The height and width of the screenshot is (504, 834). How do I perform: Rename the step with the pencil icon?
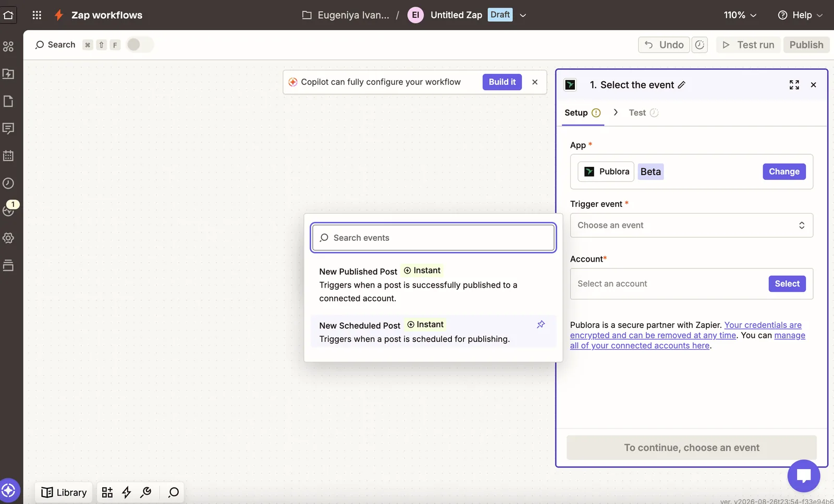(x=681, y=85)
